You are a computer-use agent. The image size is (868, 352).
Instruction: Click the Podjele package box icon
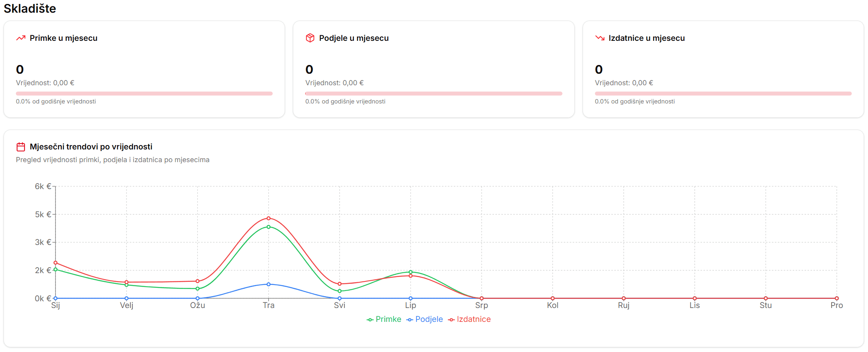(310, 38)
